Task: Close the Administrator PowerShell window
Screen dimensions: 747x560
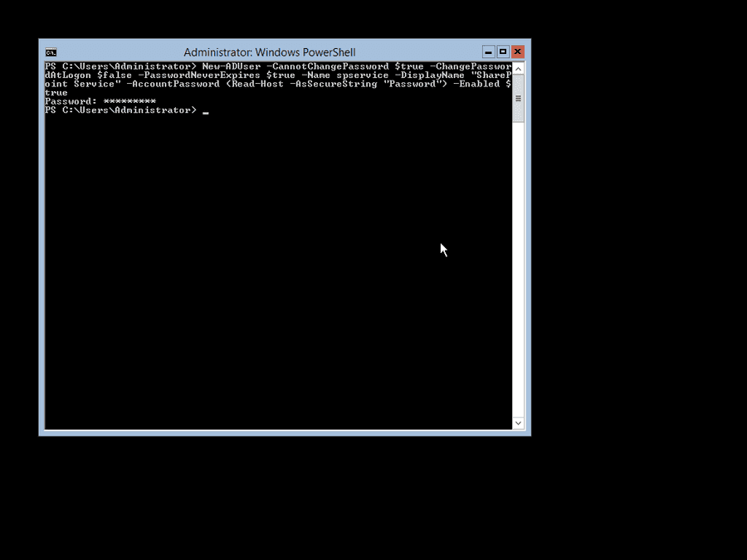Action: tap(518, 51)
